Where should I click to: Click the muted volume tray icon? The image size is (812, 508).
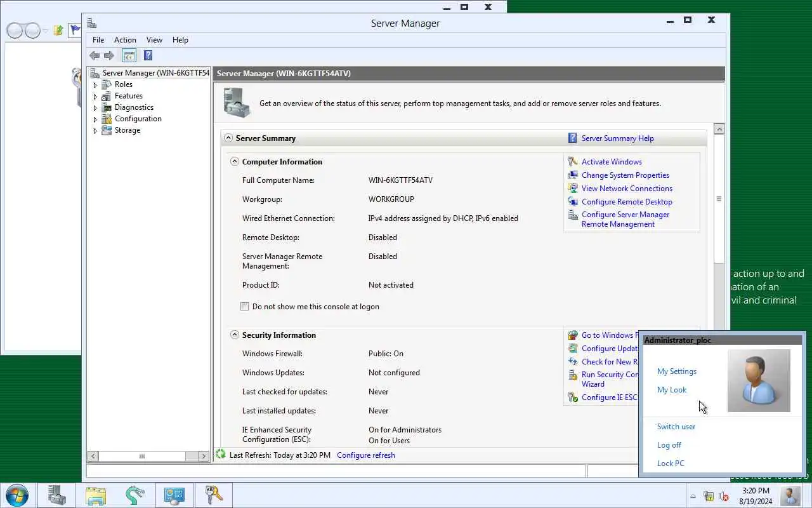click(724, 496)
